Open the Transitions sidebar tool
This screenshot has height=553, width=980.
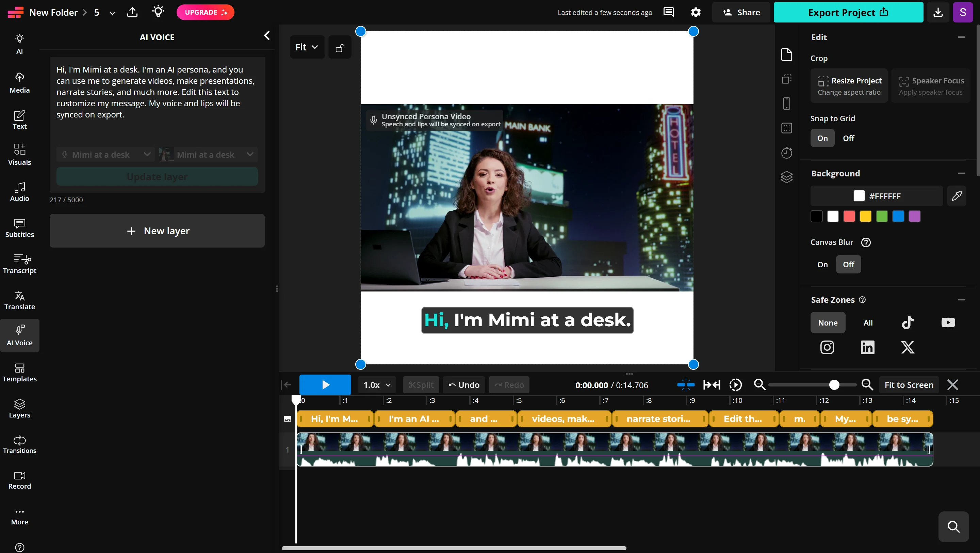[20, 444]
